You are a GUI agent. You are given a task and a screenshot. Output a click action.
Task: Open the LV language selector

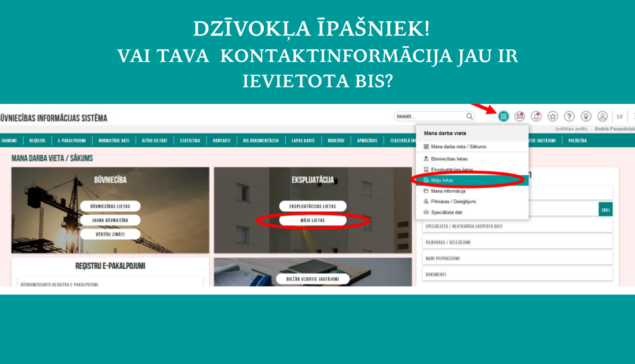click(x=620, y=116)
